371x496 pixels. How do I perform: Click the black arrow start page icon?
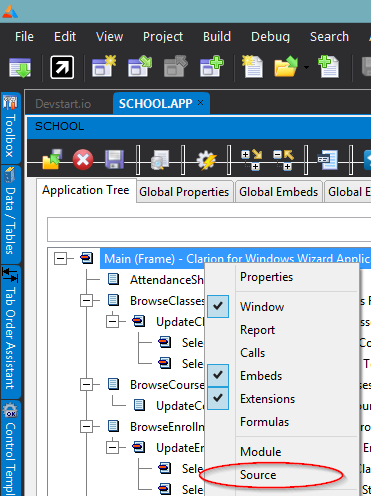(x=62, y=67)
